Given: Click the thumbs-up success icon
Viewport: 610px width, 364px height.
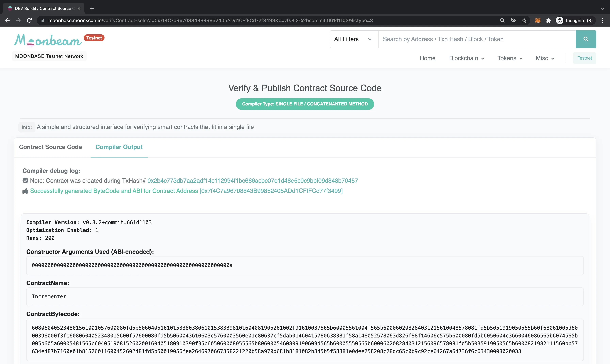Looking at the screenshot, I should (x=25, y=191).
